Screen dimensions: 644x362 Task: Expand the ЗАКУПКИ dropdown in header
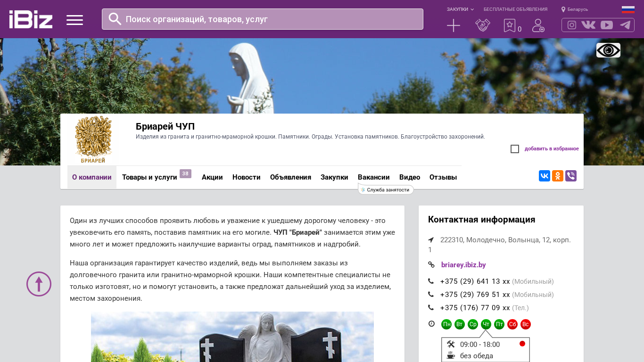460,9
